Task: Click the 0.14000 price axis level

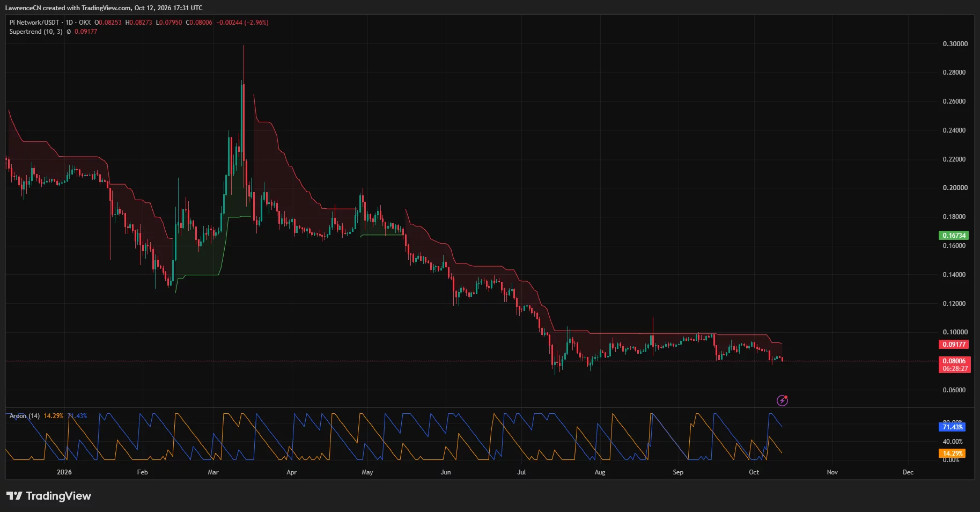Action: [954, 275]
